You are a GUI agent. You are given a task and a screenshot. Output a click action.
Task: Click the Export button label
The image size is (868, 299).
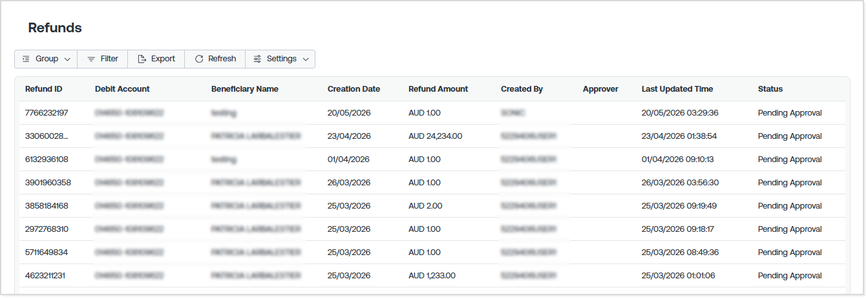[x=163, y=59]
